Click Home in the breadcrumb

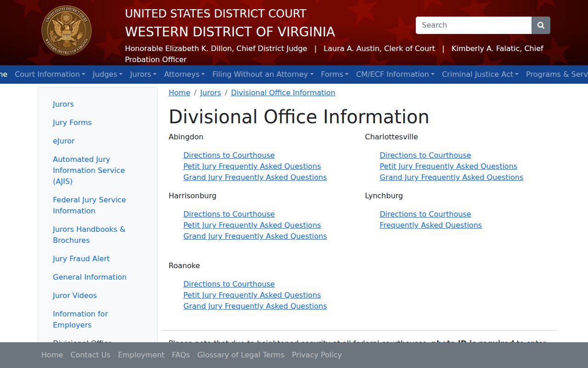point(180,92)
